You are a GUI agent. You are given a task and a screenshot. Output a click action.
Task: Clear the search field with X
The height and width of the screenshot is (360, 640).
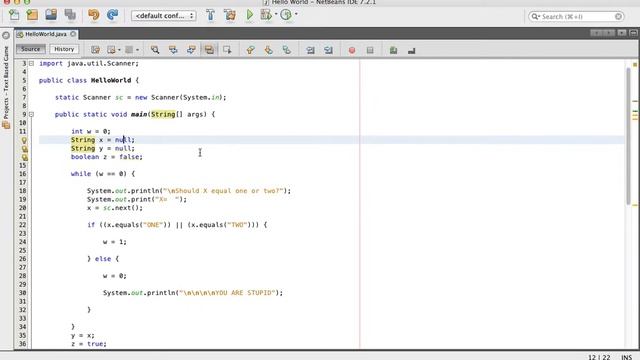coord(618,16)
